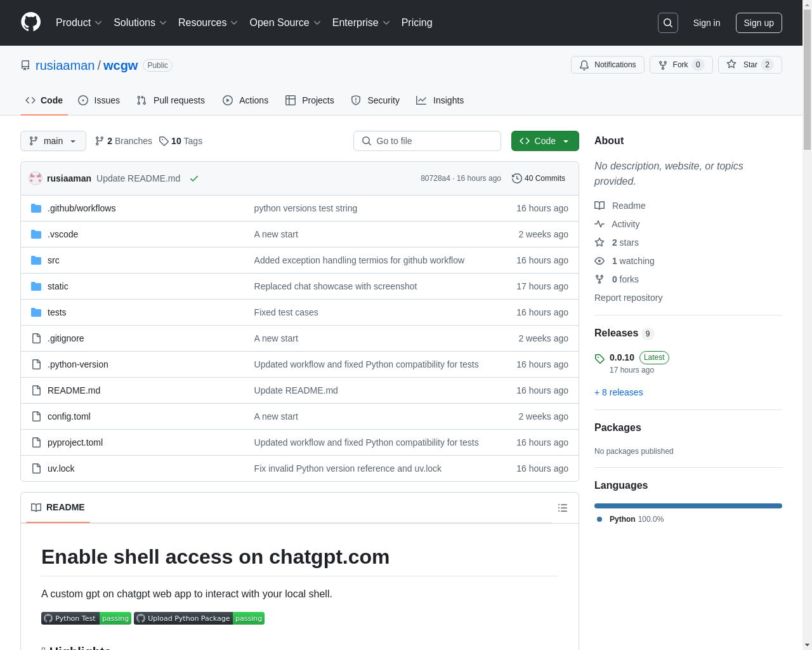The image size is (812, 650).
Task: Click the + 8 releases link
Action: tap(619, 392)
